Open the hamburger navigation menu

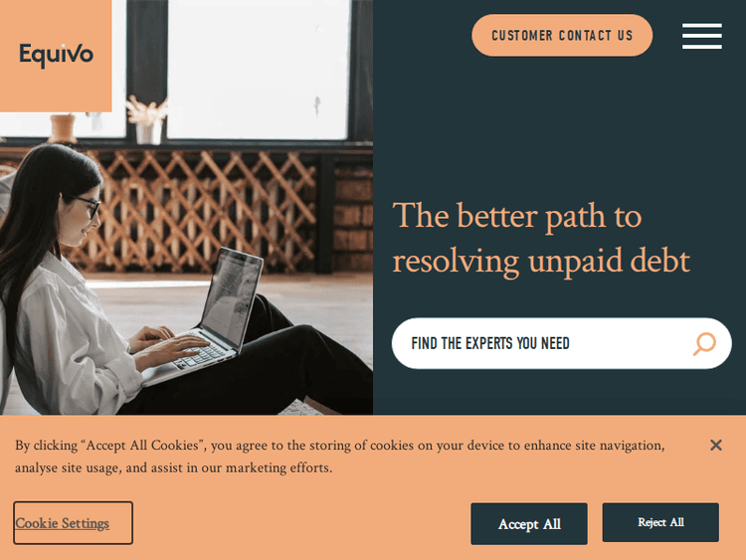click(x=702, y=36)
